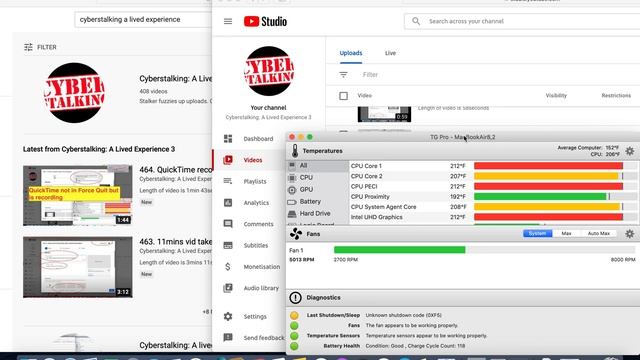
Task: Click the search magnifier icon in Studio
Action: click(416, 21)
